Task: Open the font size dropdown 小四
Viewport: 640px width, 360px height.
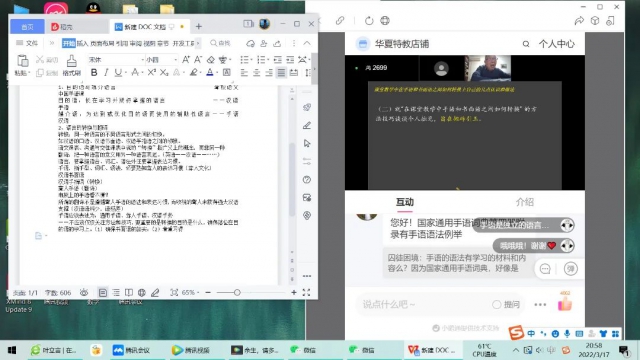Action: coord(162,60)
